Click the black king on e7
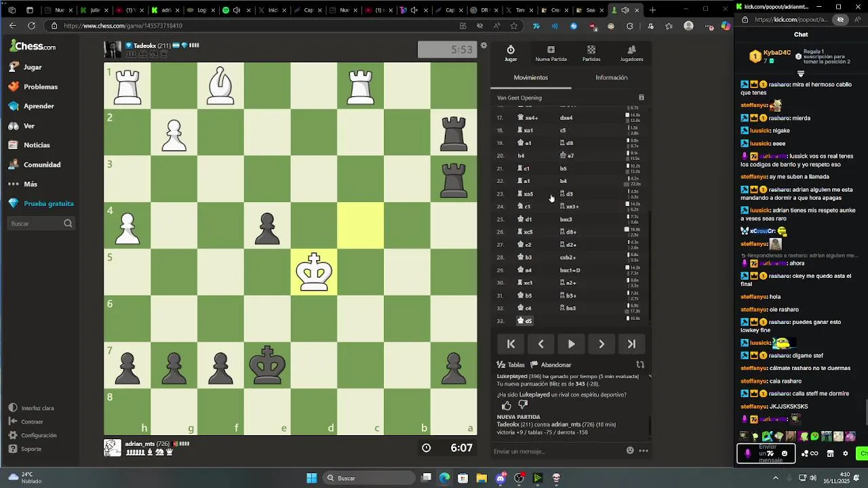Viewport: 868px width, 488px height. tap(267, 365)
